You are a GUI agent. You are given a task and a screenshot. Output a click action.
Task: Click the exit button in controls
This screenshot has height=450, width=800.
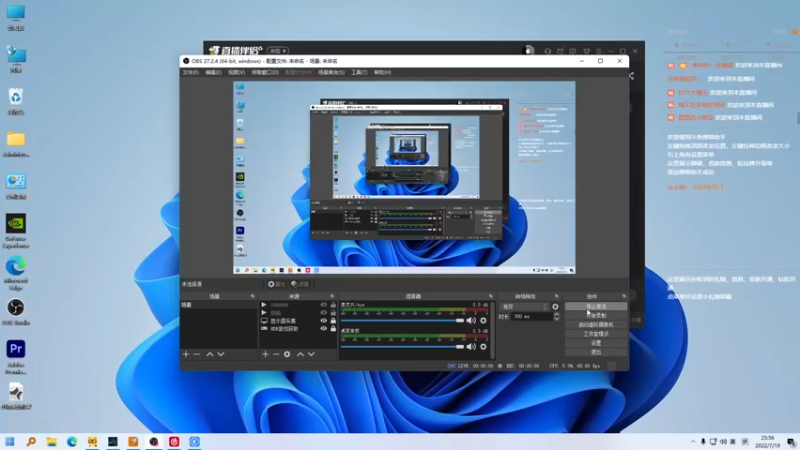(596, 353)
